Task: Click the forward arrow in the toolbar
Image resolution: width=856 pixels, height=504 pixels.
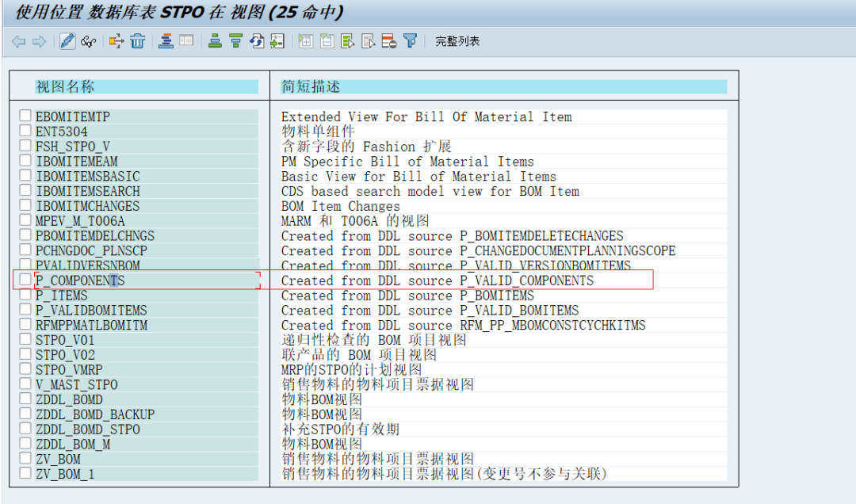Action: click(x=40, y=41)
